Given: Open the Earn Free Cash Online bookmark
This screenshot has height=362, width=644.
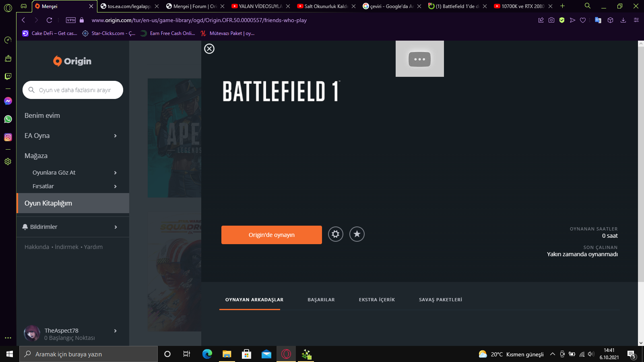Looking at the screenshot, I should [x=168, y=33].
